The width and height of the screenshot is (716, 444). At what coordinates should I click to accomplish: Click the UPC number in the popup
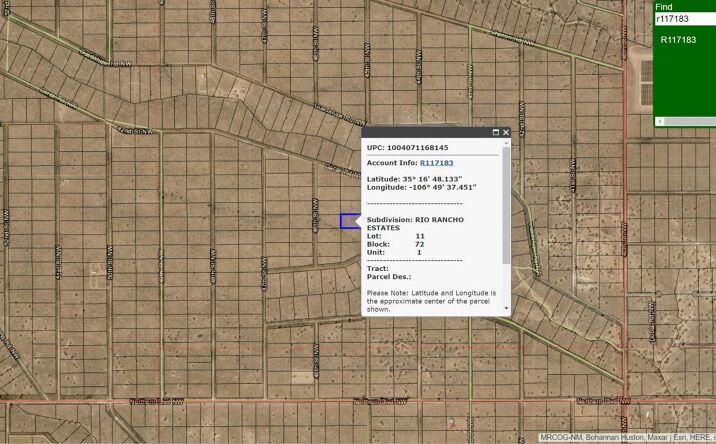click(x=417, y=148)
